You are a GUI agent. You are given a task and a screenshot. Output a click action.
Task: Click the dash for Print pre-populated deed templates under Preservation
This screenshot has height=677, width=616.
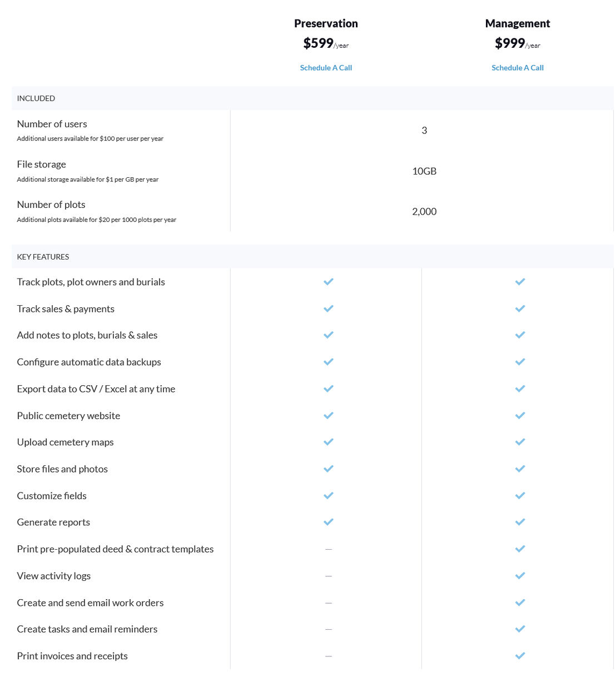click(x=328, y=549)
